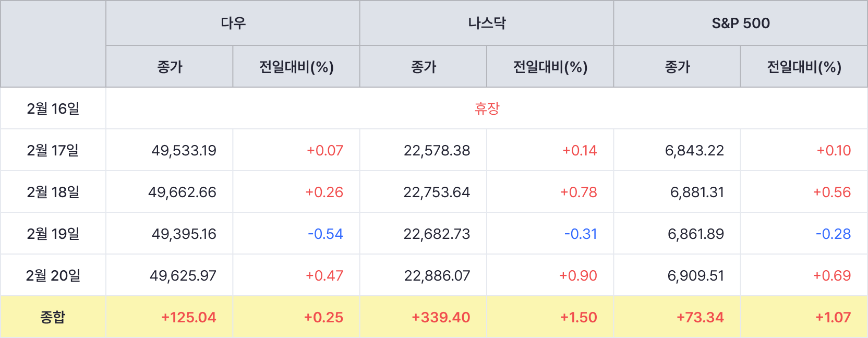Screen dimensions: 868x338
Task: Click the red 휴장 text
Action: 487,108
